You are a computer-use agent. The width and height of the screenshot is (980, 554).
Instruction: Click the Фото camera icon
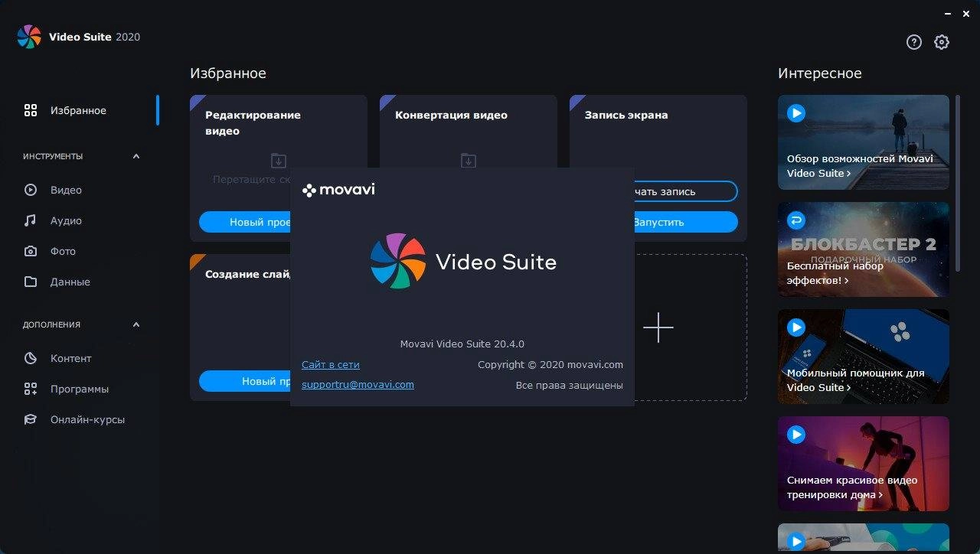pos(31,251)
